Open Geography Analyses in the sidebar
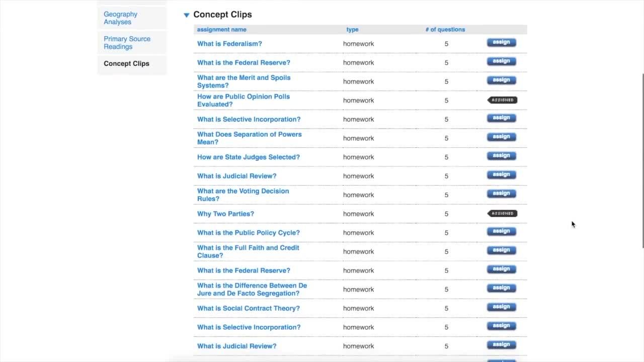Viewport: 644px width, 362px height. pos(120,18)
